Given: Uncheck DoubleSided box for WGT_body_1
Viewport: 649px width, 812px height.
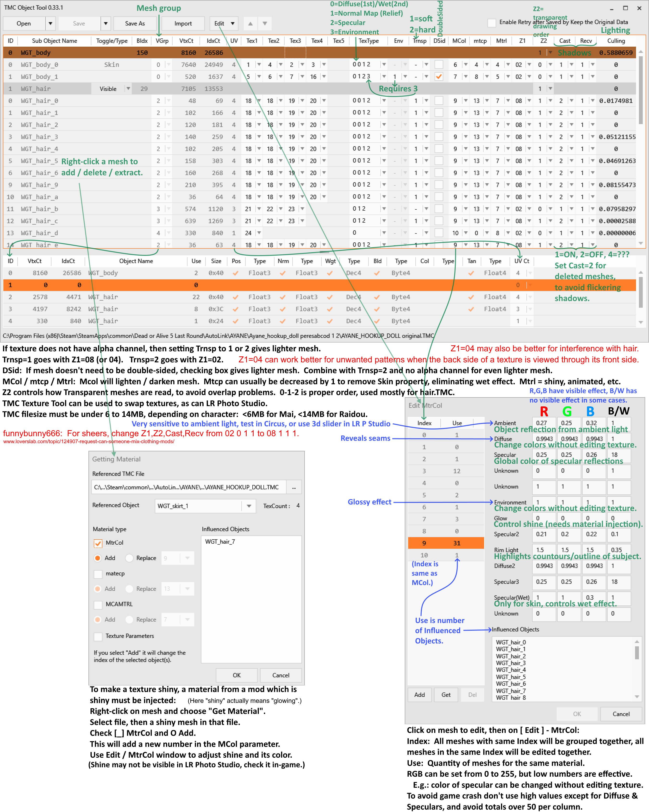Looking at the screenshot, I should pyautogui.click(x=439, y=76).
